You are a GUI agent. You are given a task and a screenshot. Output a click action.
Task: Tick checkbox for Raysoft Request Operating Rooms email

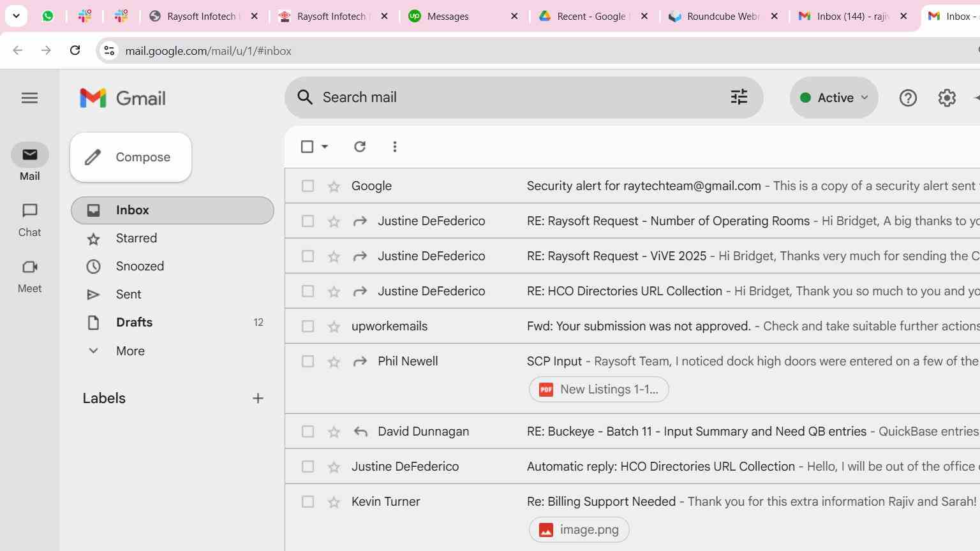point(308,221)
